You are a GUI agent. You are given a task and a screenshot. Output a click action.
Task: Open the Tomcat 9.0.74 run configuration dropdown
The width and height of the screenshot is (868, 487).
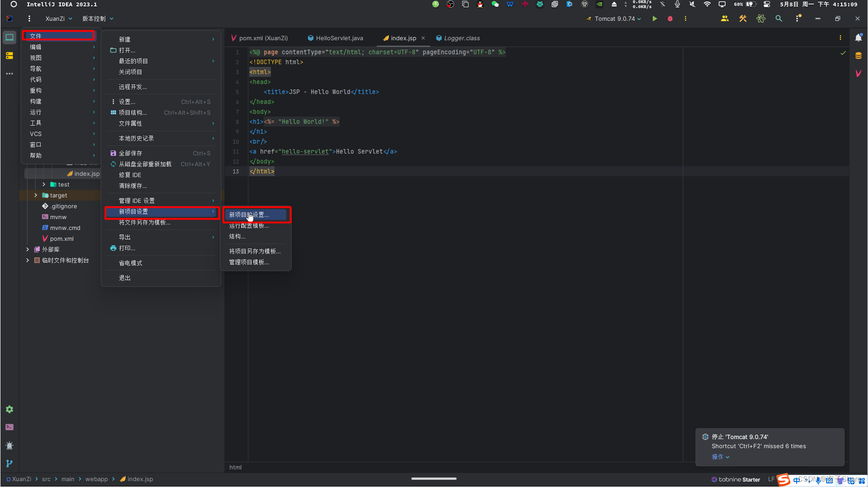614,19
